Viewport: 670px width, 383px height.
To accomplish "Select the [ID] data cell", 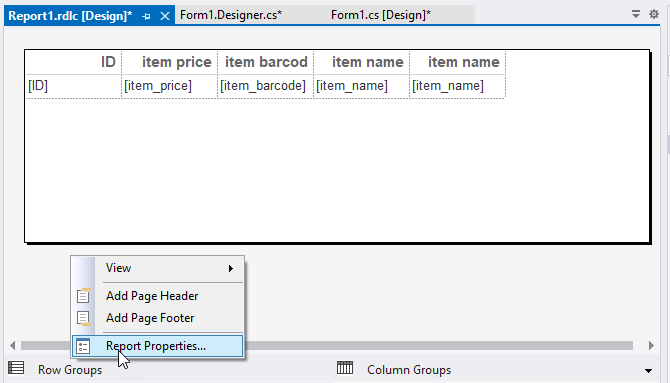I will (73, 86).
